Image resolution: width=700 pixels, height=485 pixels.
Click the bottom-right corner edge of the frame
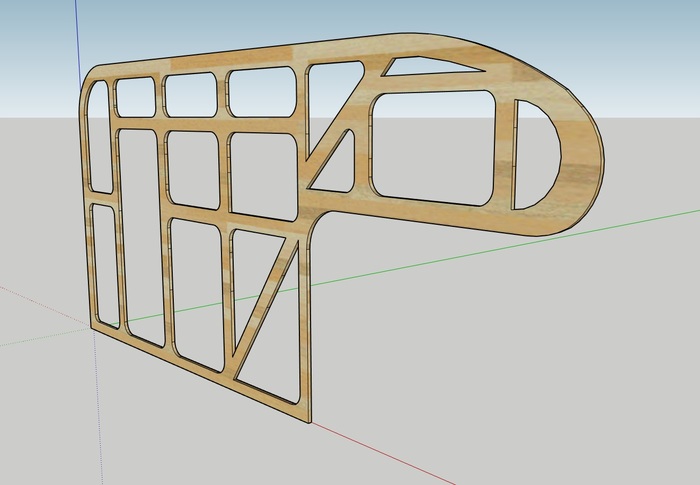tap(309, 416)
